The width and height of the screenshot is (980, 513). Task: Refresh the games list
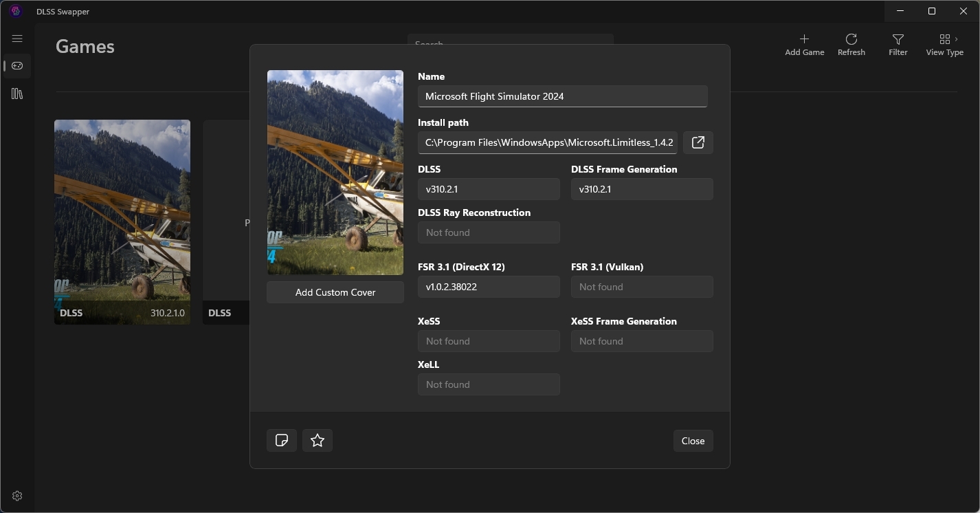[x=851, y=45]
